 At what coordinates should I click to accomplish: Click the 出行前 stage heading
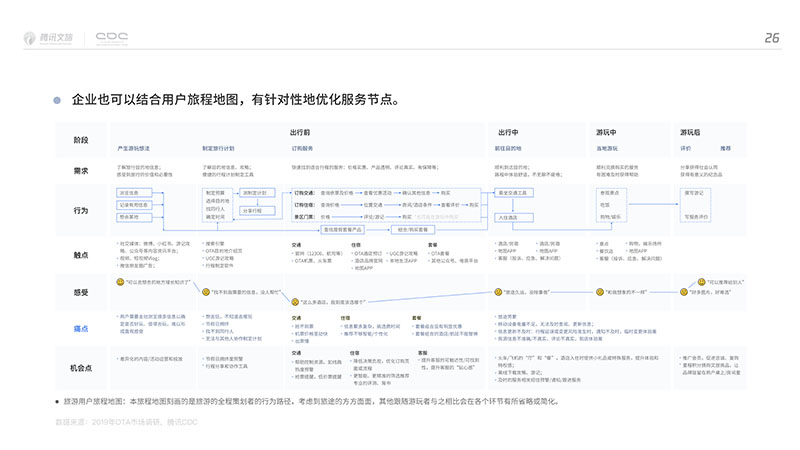[299, 132]
